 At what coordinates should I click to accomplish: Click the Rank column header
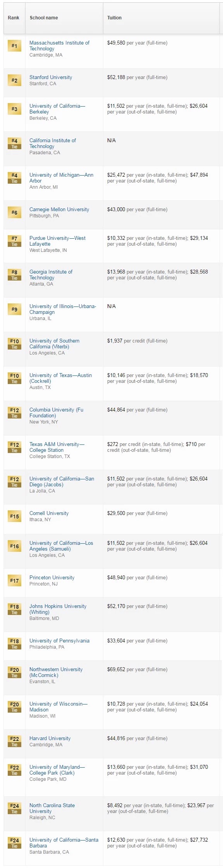(x=14, y=18)
